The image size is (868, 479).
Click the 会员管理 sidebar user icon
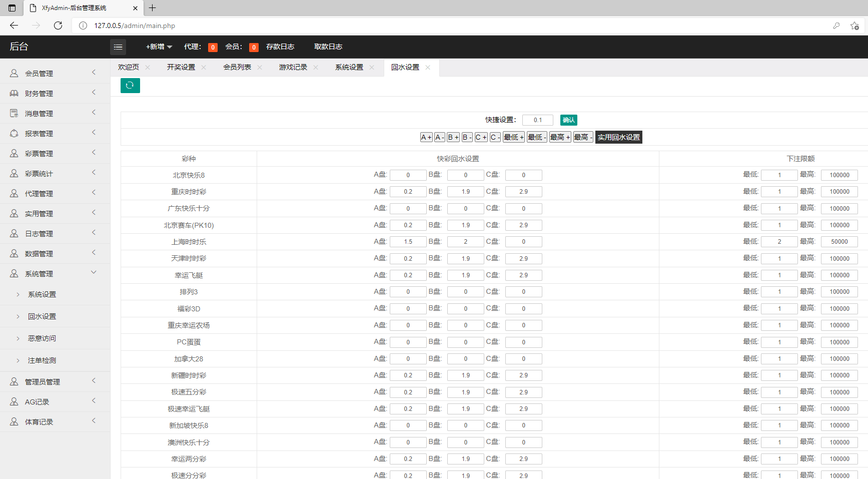[14, 73]
